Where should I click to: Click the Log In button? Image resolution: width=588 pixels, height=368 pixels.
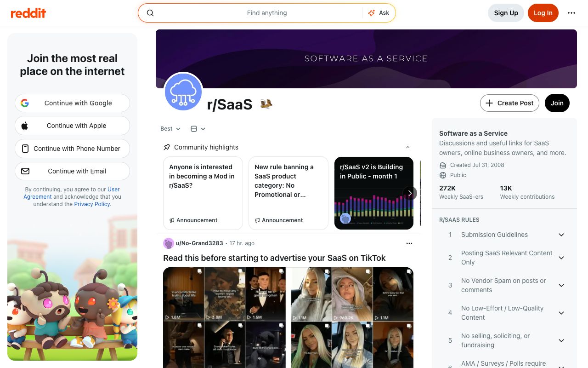coord(543,13)
